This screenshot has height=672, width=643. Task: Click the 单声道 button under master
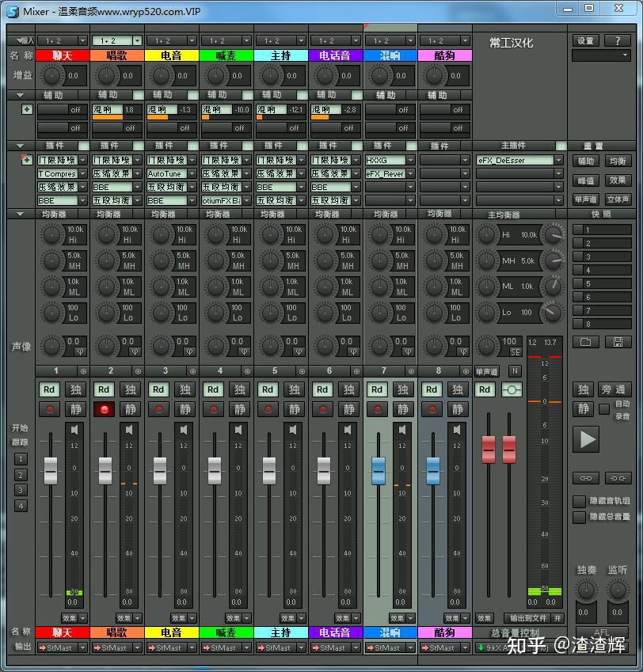tap(487, 371)
